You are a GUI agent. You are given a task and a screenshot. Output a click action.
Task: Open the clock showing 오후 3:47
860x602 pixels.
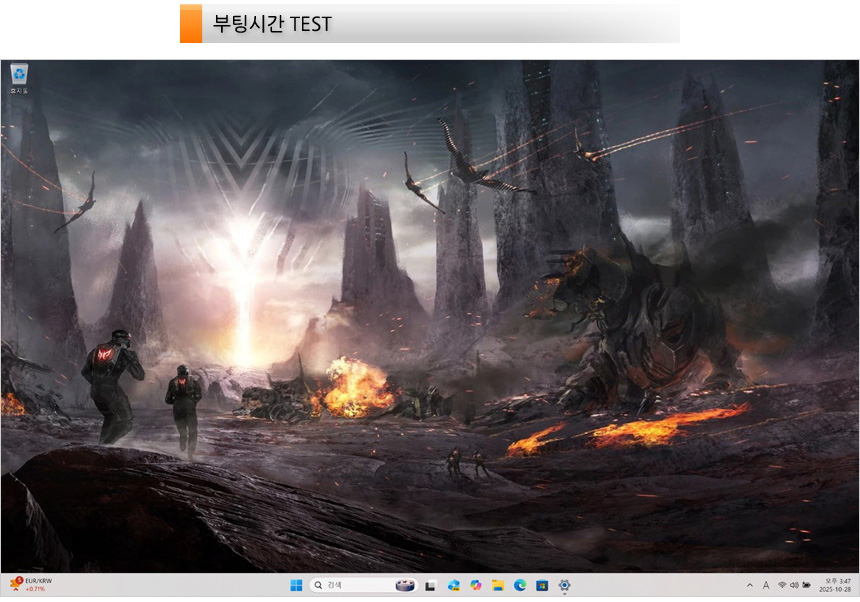(837, 585)
